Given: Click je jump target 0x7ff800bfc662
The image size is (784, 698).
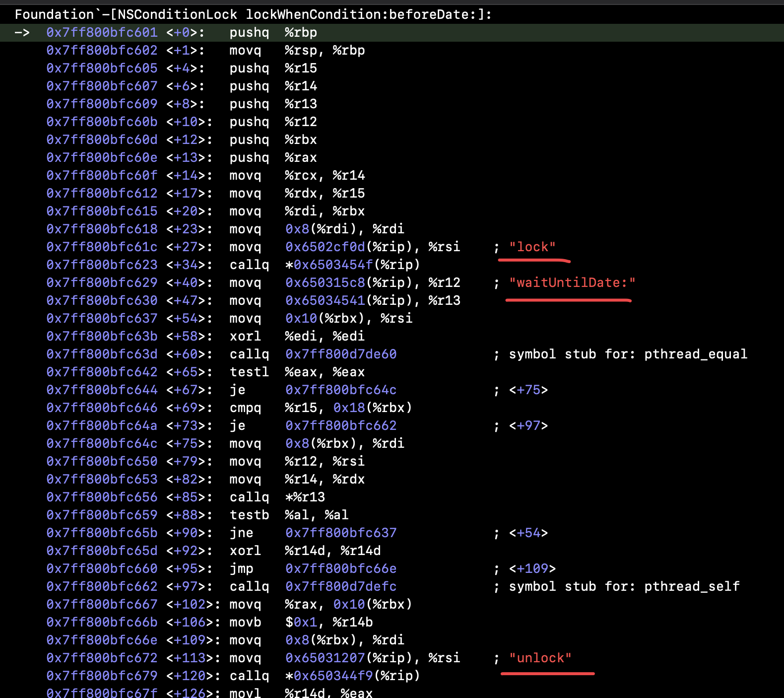Looking at the screenshot, I should click(341, 426).
